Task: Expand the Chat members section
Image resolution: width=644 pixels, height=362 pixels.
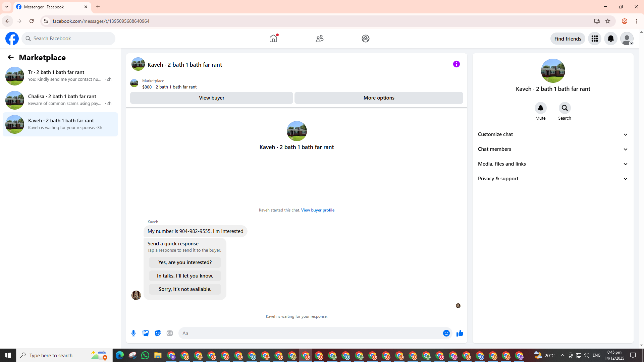Action: (x=552, y=149)
